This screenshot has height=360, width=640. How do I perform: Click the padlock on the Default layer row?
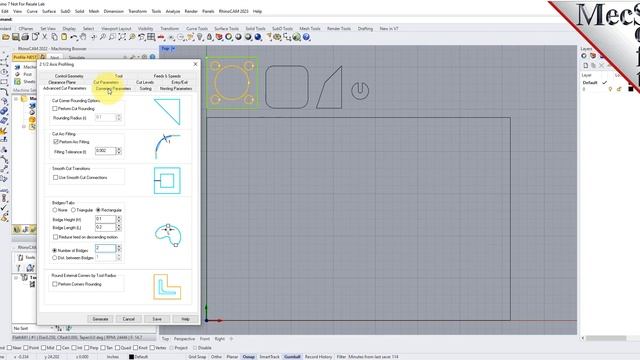(x=619, y=89)
